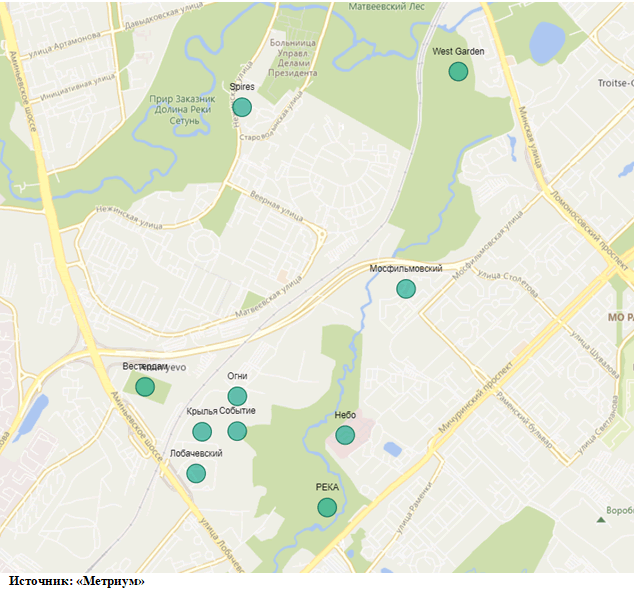Screen dimensions: 642x593
Task: Click the Мосфильмовская улица street label
Action: pyautogui.click(x=488, y=245)
